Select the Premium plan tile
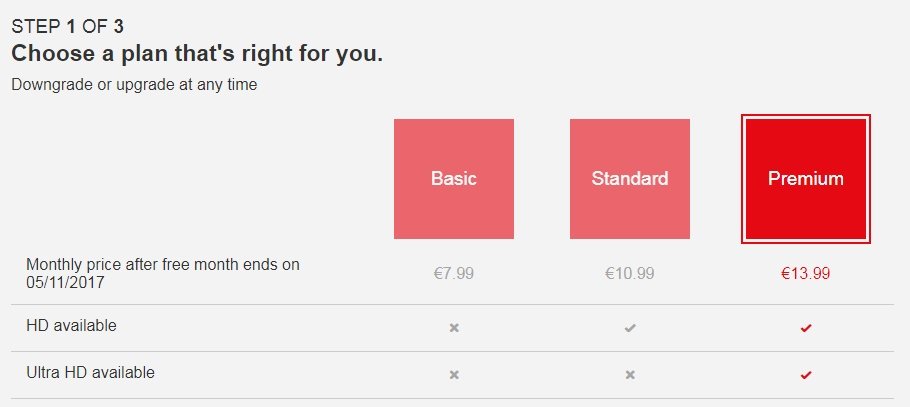The width and height of the screenshot is (910, 407). 806,179
